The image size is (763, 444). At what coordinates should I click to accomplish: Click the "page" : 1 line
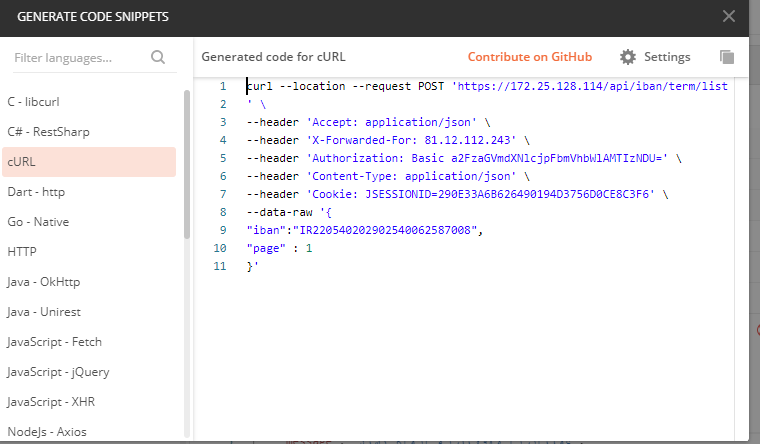279,248
